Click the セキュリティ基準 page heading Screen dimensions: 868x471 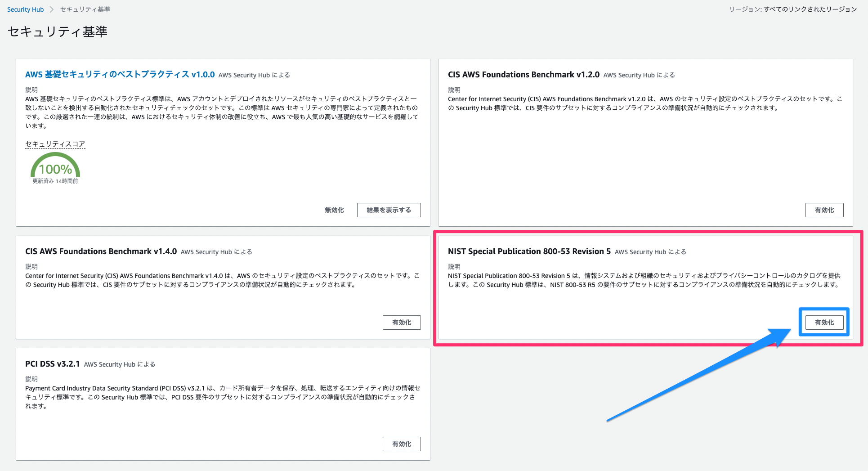pyautogui.click(x=58, y=31)
